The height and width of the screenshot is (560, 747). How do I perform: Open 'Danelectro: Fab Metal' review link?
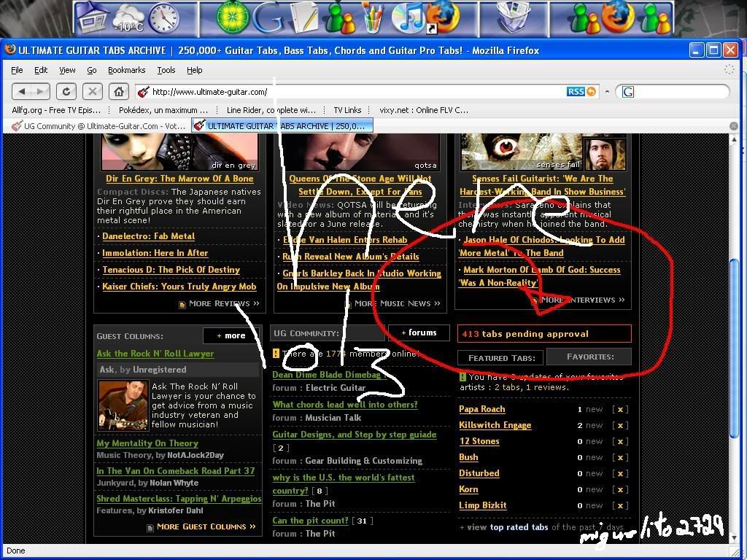point(148,236)
